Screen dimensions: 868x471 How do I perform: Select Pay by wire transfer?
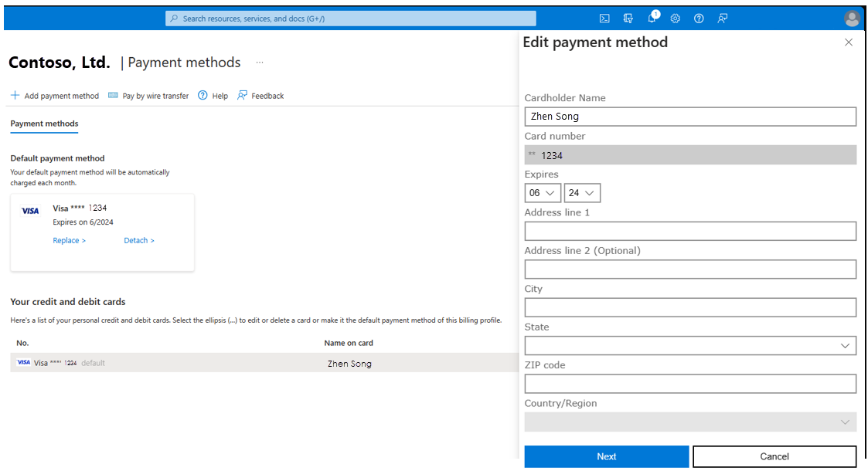pos(148,96)
